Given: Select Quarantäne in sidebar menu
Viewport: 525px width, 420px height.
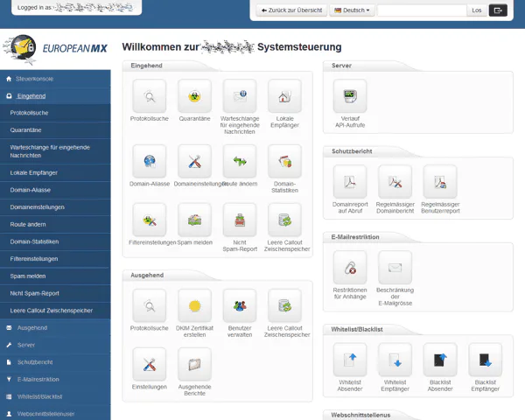Looking at the screenshot, I should (x=55, y=130).
